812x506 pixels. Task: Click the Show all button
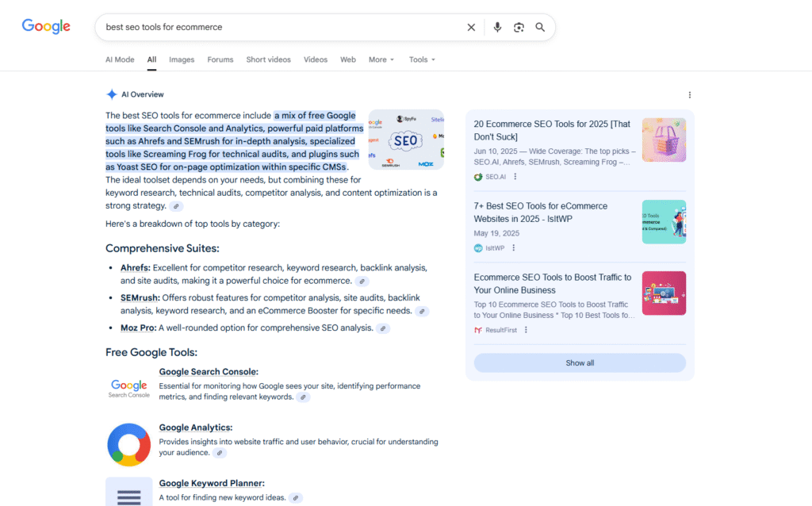pyautogui.click(x=579, y=362)
